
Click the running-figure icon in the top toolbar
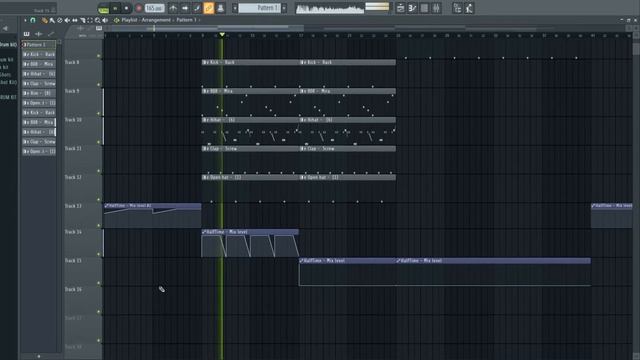[x=469, y=8]
